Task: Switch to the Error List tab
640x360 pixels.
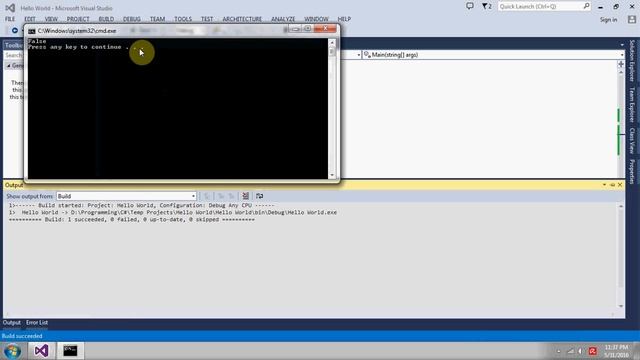Action: tap(37, 322)
